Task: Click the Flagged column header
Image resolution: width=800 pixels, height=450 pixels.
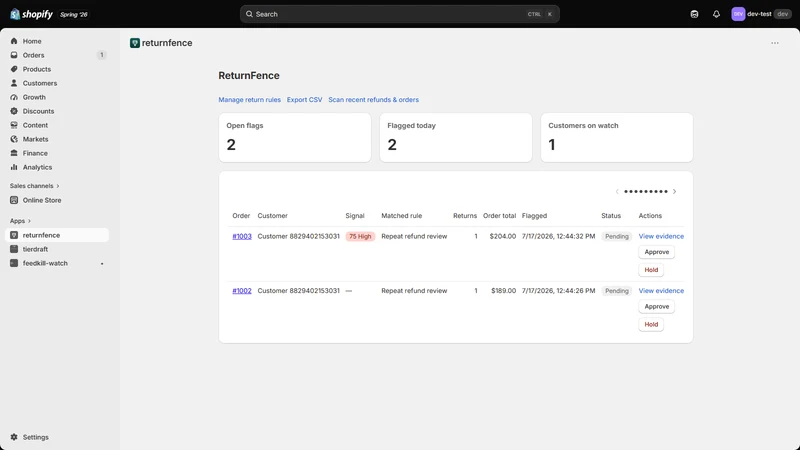Action: point(534,216)
